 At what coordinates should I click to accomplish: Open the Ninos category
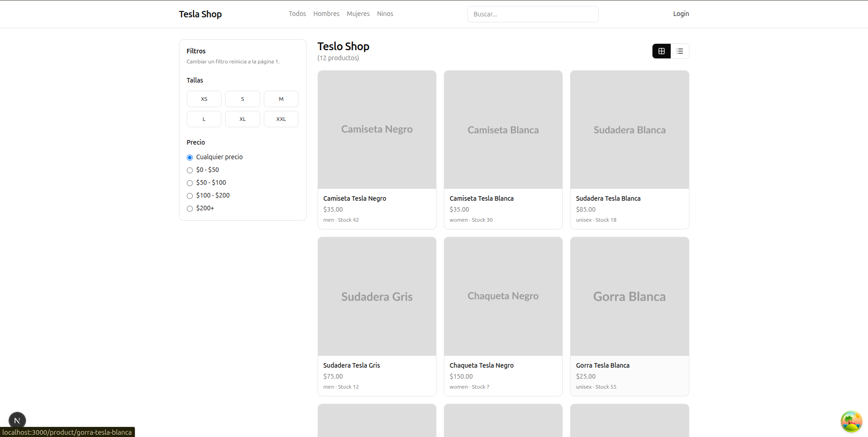(x=385, y=13)
